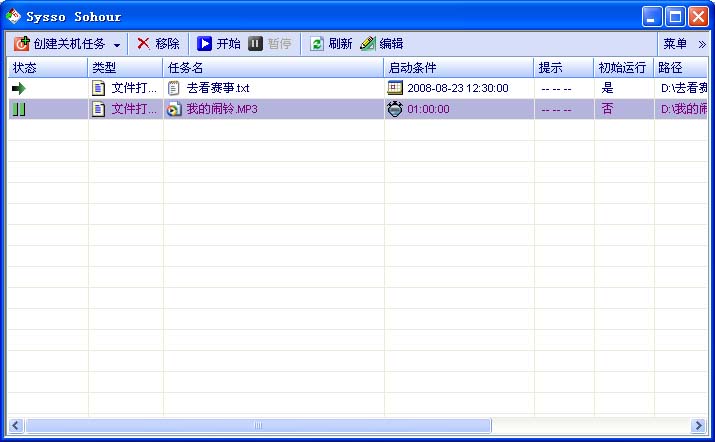Image resolution: width=715 pixels, height=442 pixels.
Task: Click the 暂停 pause button
Action: pyautogui.click(x=269, y=44)
